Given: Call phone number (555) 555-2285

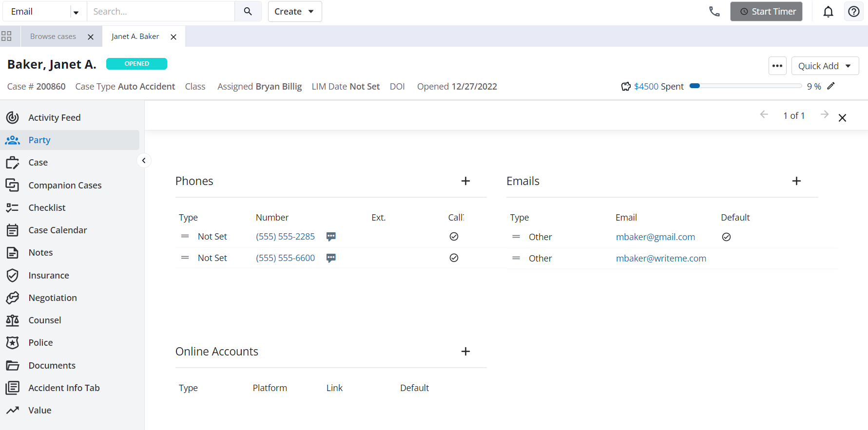Looking at the screenshot, I should (286, 237).
